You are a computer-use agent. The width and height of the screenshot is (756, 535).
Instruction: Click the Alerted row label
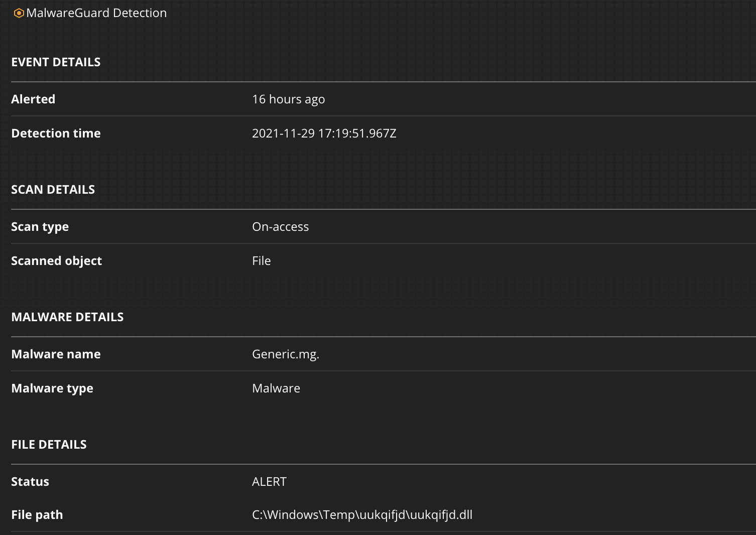(x=33, y=99)
